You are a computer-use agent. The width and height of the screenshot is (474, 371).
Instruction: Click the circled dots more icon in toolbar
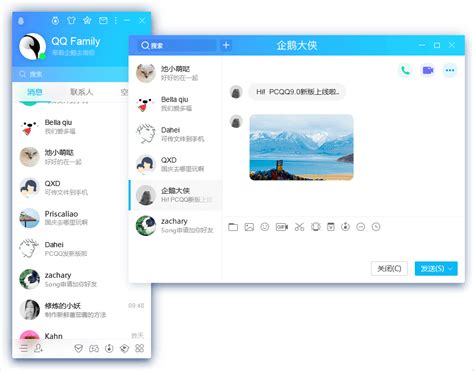361,227
